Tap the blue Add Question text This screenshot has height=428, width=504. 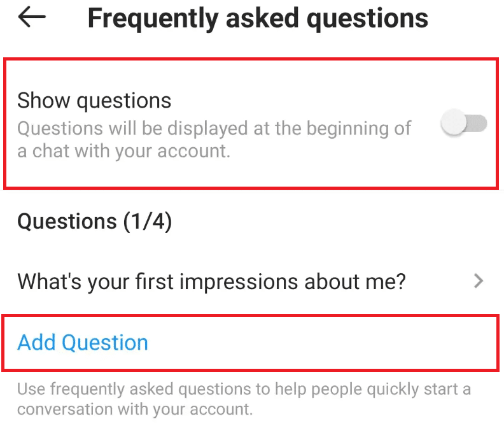click(83, 343)
